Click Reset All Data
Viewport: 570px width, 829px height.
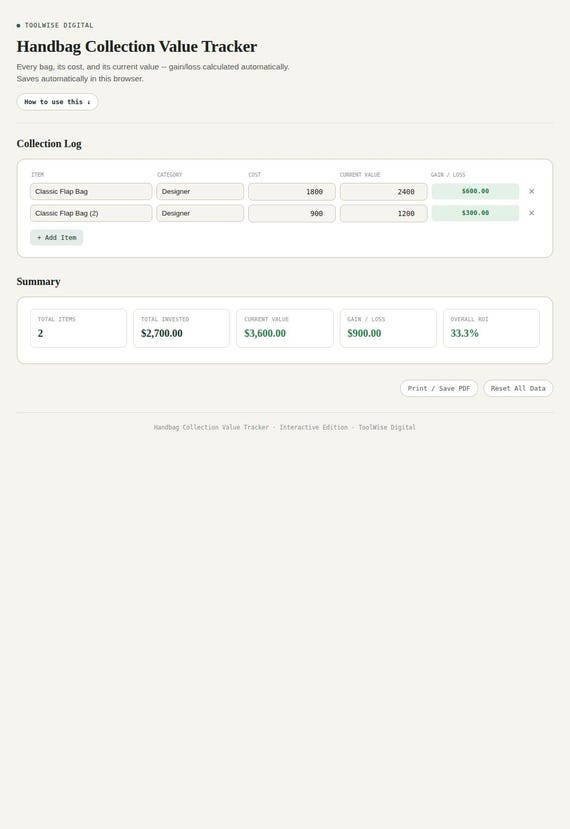click(518, 388)
